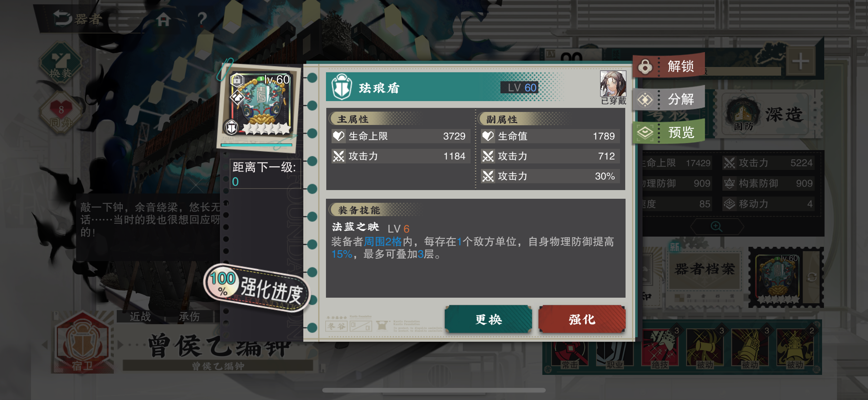The image size is (868, 400).
Task: Click the magnifier to enlarge stats
Action: [716, 227]
